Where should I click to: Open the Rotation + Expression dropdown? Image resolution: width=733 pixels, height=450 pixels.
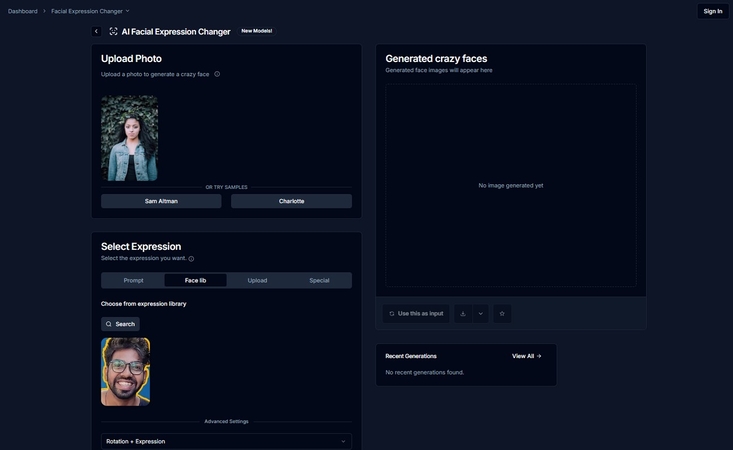click(226, 441)
